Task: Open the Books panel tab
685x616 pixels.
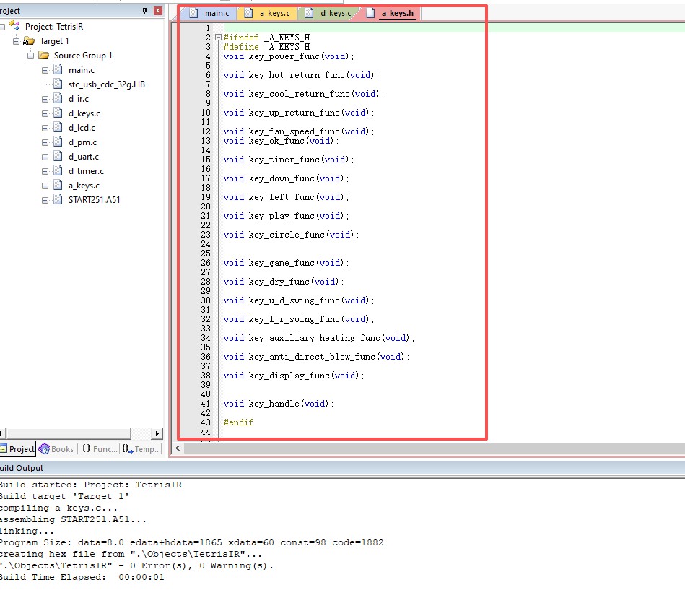Action: [x=56, y=448]
